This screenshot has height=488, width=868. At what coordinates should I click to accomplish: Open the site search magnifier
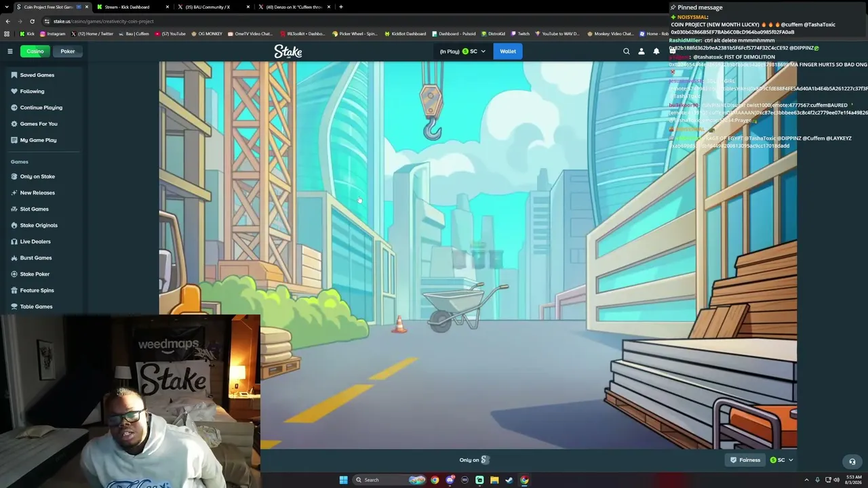627,52
